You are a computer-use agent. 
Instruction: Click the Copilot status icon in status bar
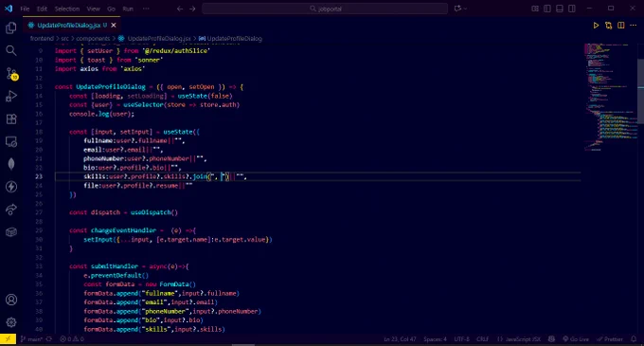tap(551, 339)
